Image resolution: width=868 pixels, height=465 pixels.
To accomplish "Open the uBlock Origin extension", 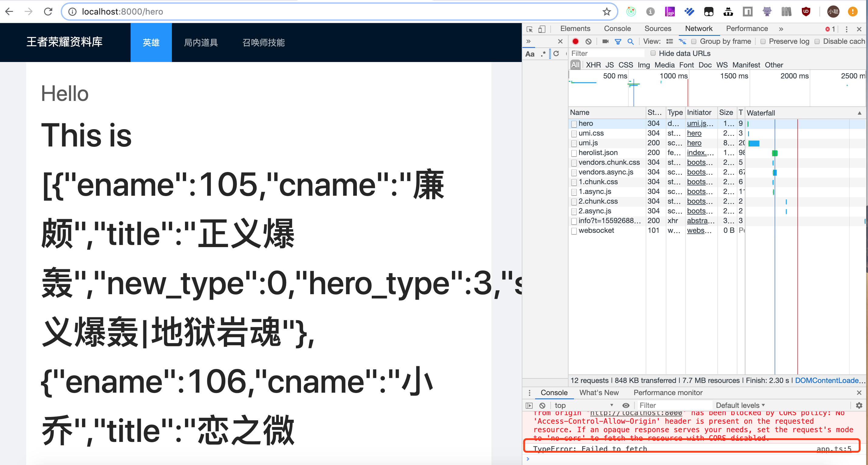I will [x=806, y=12].
